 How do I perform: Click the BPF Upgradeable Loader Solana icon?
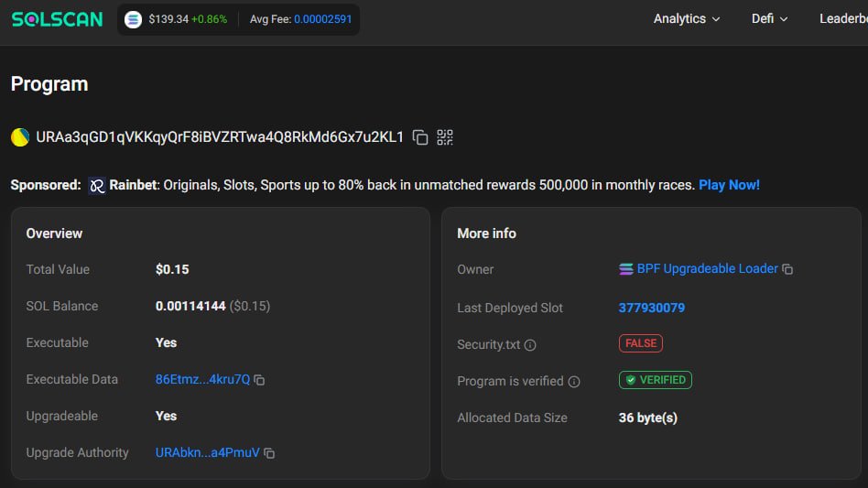point(626,269)
